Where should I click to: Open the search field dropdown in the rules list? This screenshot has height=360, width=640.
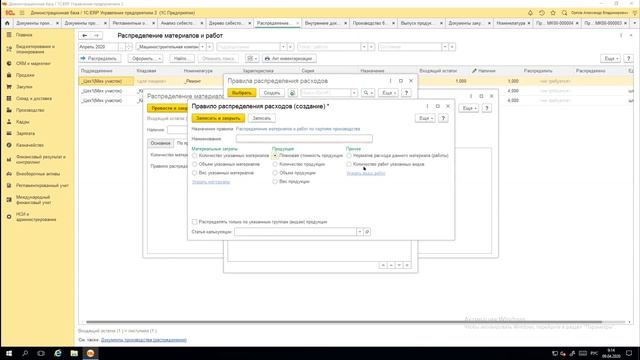(x=354, y=93)
